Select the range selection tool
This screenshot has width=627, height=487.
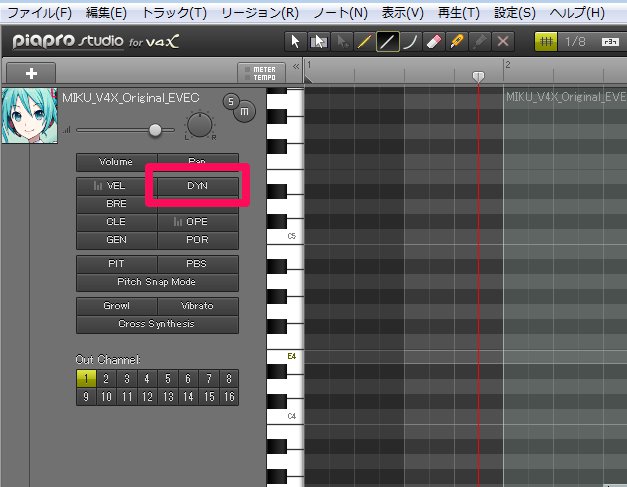coord(319,42)
